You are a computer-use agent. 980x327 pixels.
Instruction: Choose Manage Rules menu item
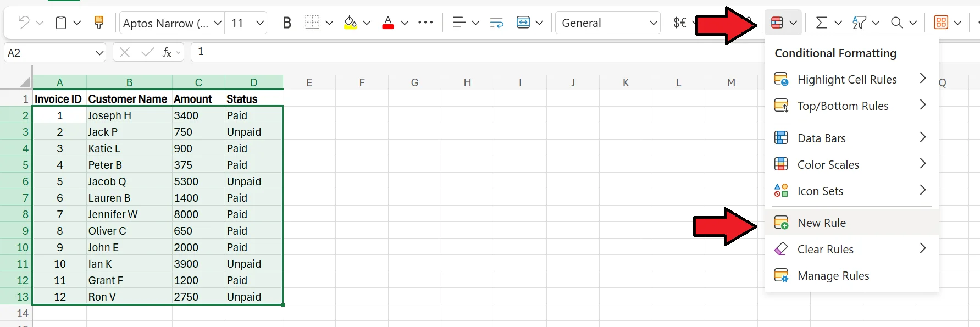click(x=851, y=275)
